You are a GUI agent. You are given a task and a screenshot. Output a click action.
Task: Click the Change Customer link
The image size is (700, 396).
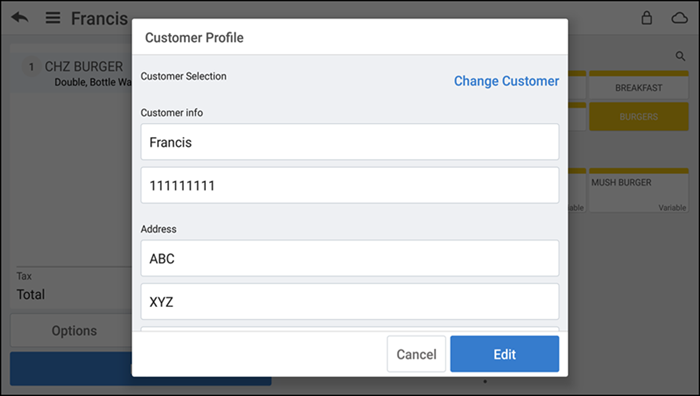(x=506, y=81)
